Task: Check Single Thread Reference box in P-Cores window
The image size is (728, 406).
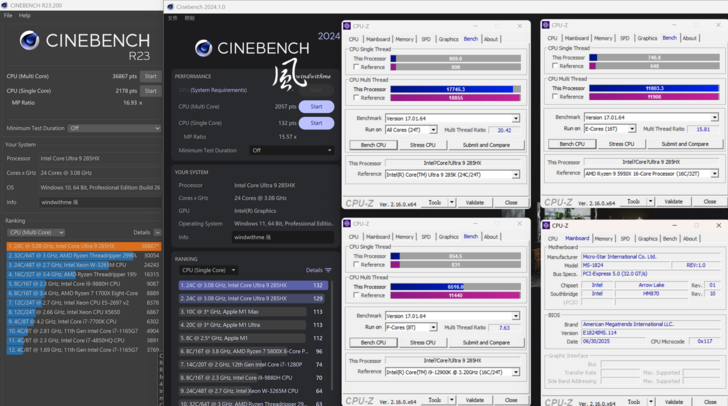Action: (356, 265)
